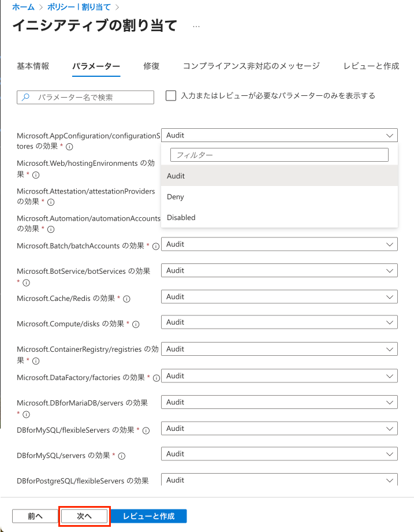Open the Microsoft.Batch/batchAccounts effect dropdown
The image size is (414, 532).
[279, 244]
